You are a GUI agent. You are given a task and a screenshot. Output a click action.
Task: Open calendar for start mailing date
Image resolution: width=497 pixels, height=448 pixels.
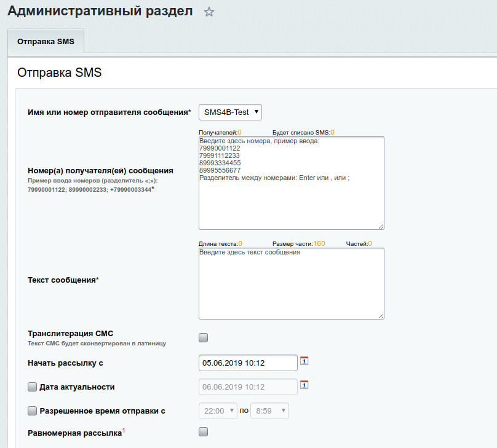[x=304, y=361]
